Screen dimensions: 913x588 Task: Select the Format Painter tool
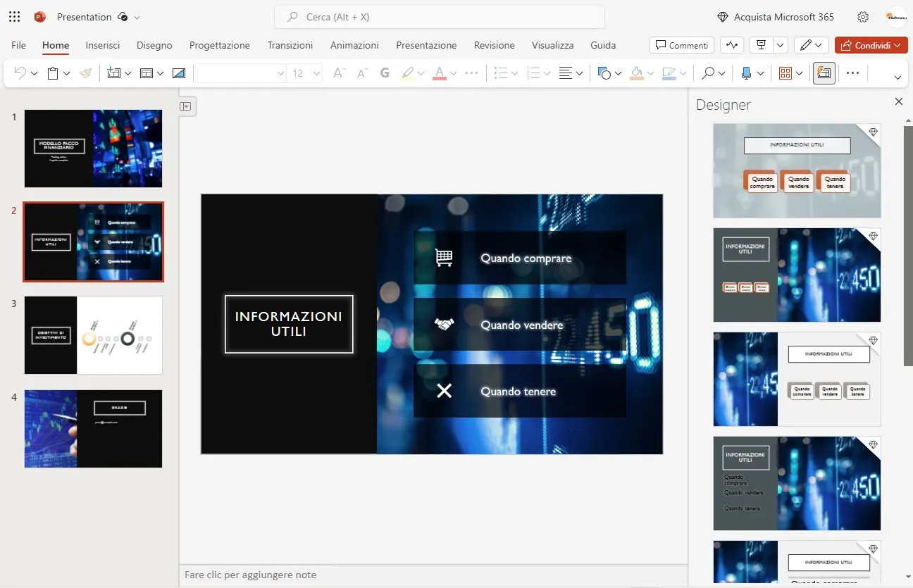(x=85, y=73)
